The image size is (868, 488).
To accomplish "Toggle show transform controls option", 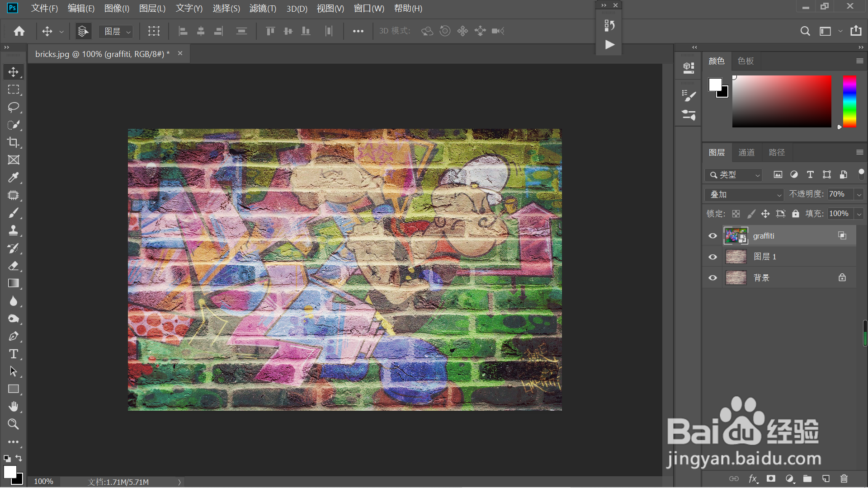I will pos(154,31).
